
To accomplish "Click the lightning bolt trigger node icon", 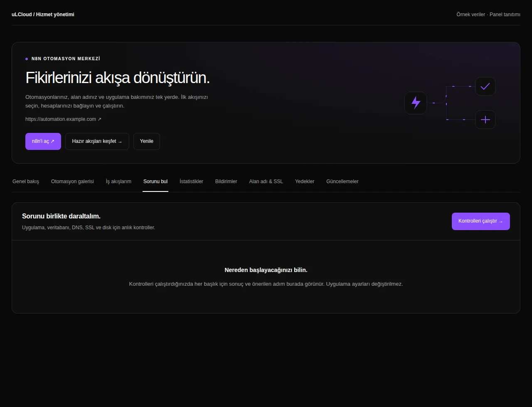I will 416,103.
